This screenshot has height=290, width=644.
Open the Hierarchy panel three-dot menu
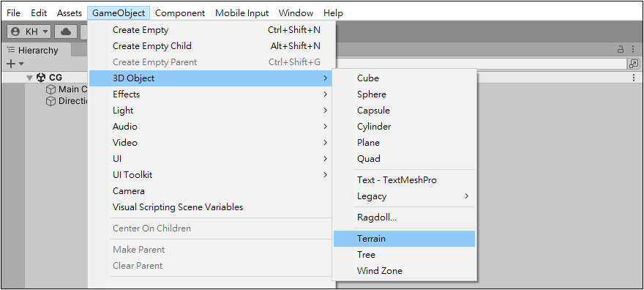633,50
